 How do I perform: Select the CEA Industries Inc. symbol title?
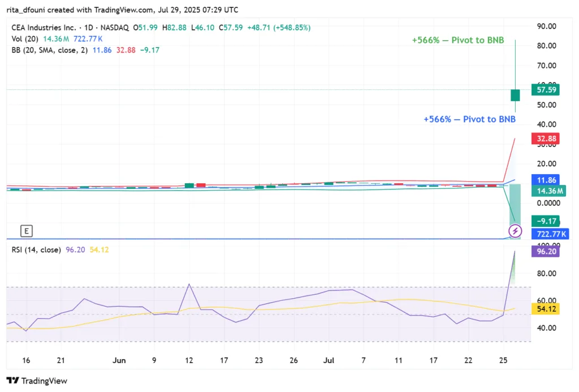pos(44,28)
